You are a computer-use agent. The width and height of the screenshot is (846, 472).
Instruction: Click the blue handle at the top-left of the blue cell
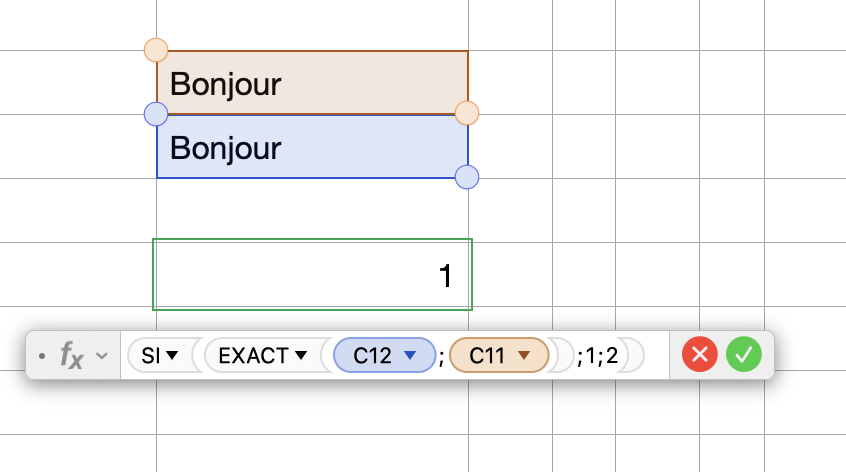pyautogui.click(x=156, y=114)
